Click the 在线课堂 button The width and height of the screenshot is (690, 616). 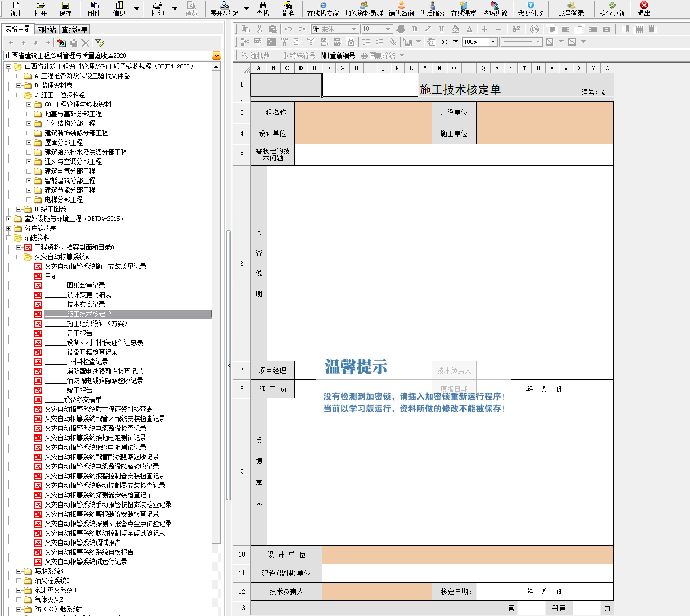[464, 8]
